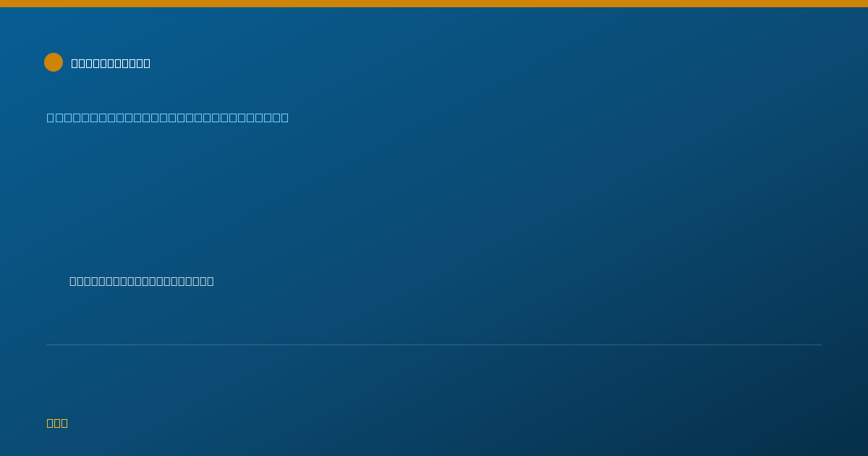This screenshot has width=868, height=456.
Task: Click the gray indented subtitle text line
Action: pyautogui.click(x=142, y=281)
